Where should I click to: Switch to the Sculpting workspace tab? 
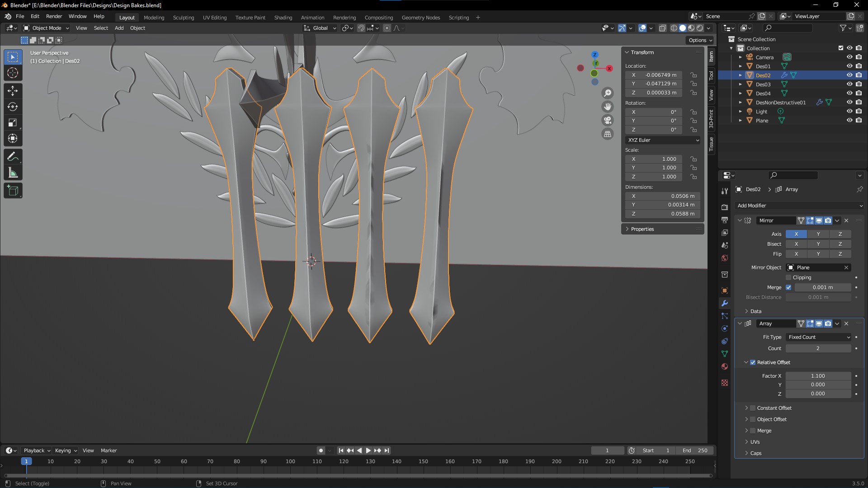click(x=184, y=18)
